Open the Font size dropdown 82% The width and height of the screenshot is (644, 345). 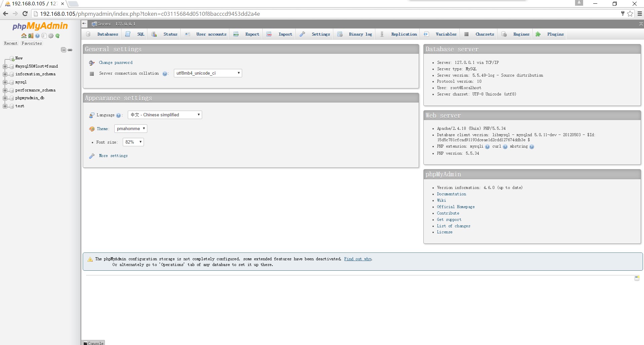pyautogui.click(x=133, y=142)
